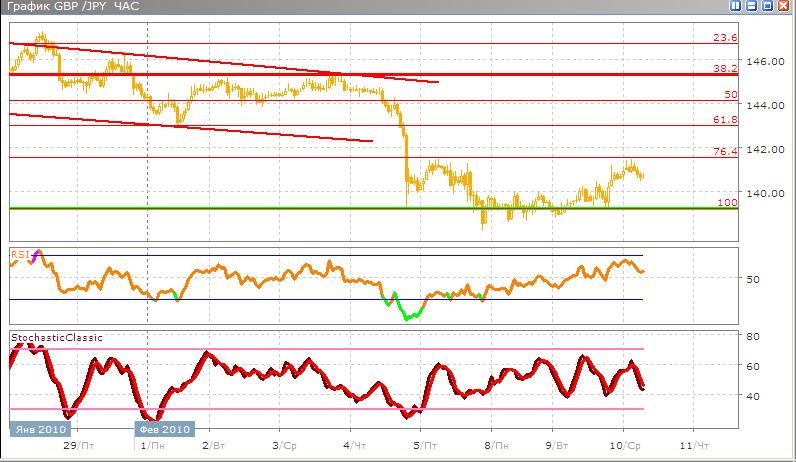This screenshot has width=796, height=462.
Task: Click the 29/Пт date label
Action: pyautogui.click(x=79, y=446)
